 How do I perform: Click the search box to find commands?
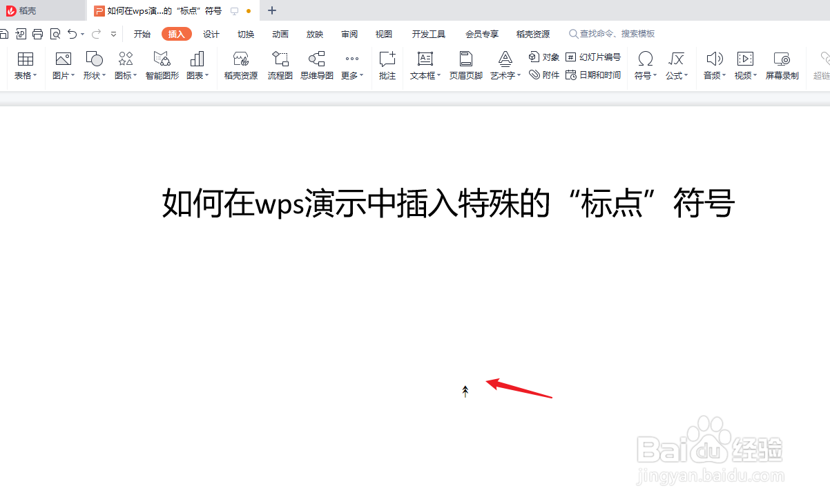[x=611, y=33]
